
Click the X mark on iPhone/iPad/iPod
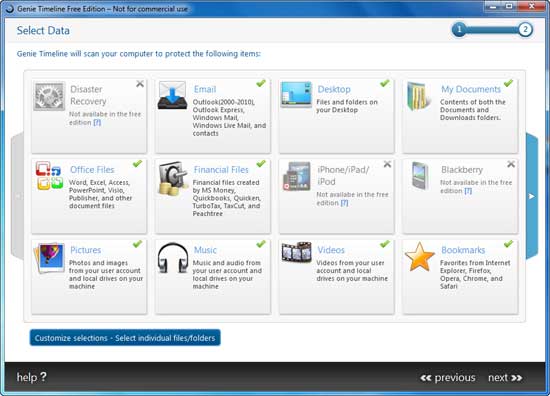tap(387, 164)
